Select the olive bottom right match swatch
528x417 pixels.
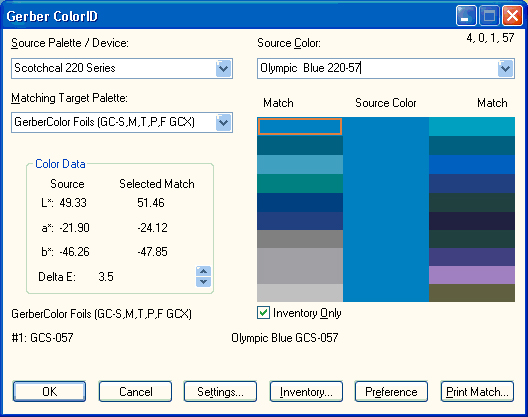click(472, 293)
